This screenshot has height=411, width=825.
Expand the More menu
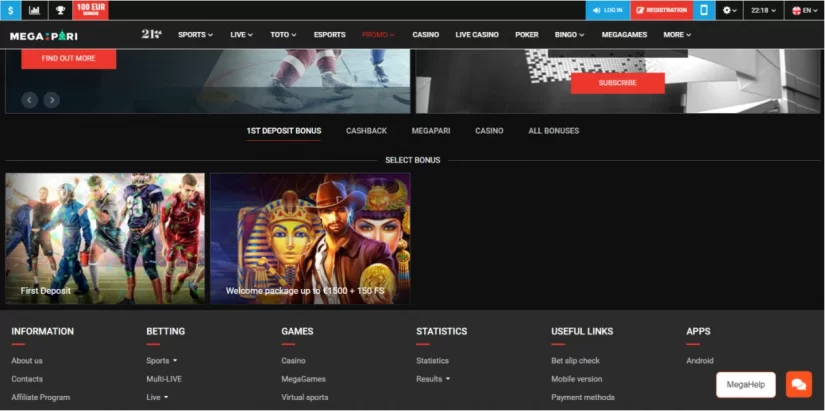point(677,35)
